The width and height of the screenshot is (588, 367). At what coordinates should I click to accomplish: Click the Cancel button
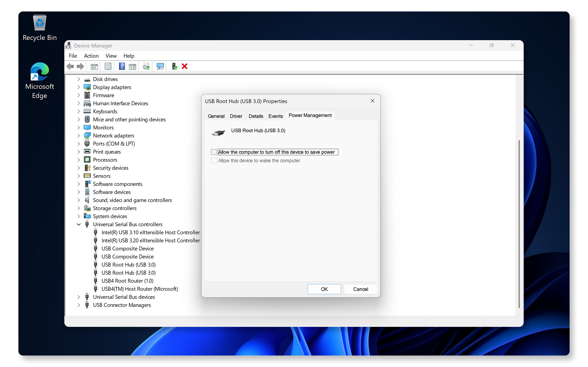pos(360,289)
